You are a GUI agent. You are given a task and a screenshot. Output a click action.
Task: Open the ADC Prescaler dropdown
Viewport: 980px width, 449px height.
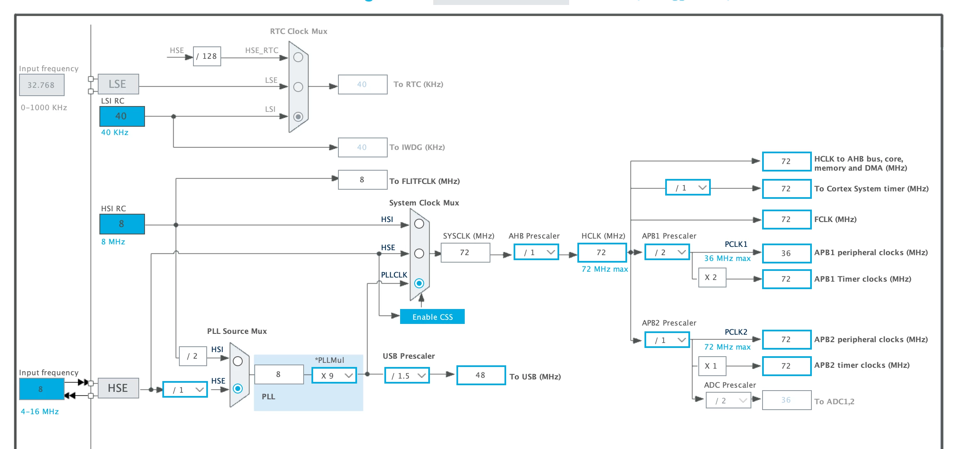[x=729, y=400]
